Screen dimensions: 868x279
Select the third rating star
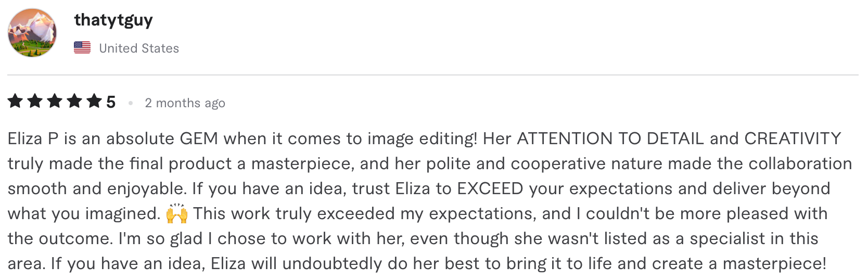(55, 101)
